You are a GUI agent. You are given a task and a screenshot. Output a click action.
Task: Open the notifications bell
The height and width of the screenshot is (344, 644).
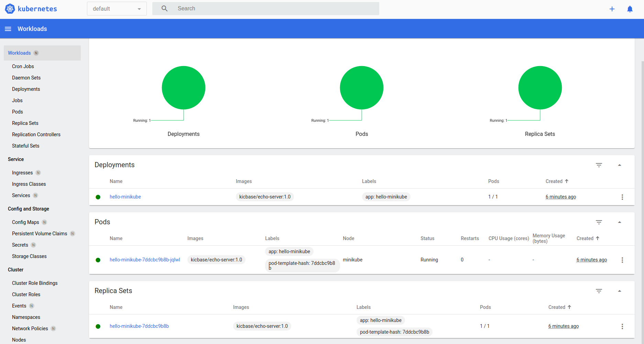click(630, 9)
